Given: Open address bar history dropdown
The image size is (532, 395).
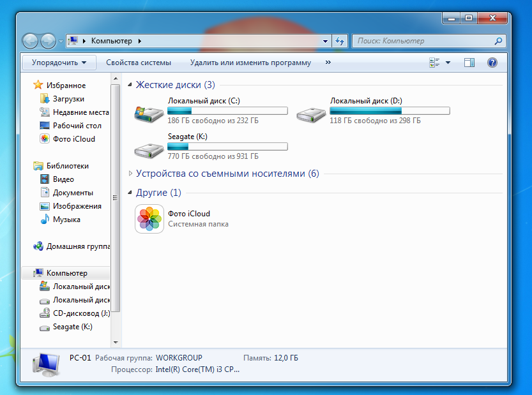Looking at the screenshot, I should point(325,41).
